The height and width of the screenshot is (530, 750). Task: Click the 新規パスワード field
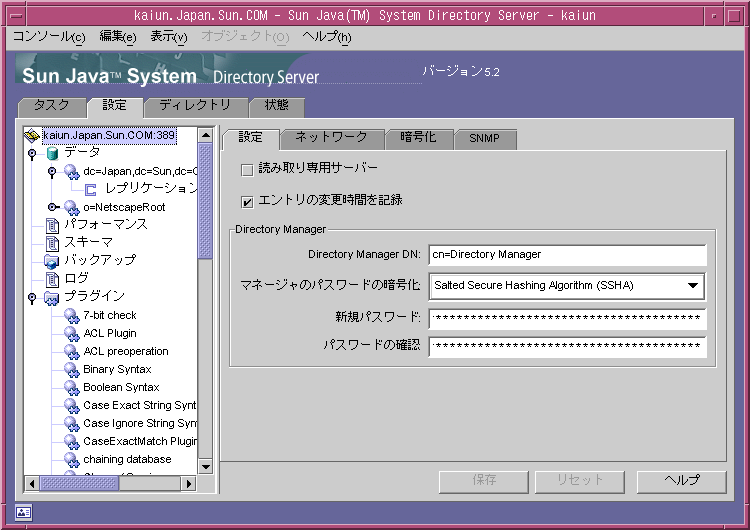568,319
